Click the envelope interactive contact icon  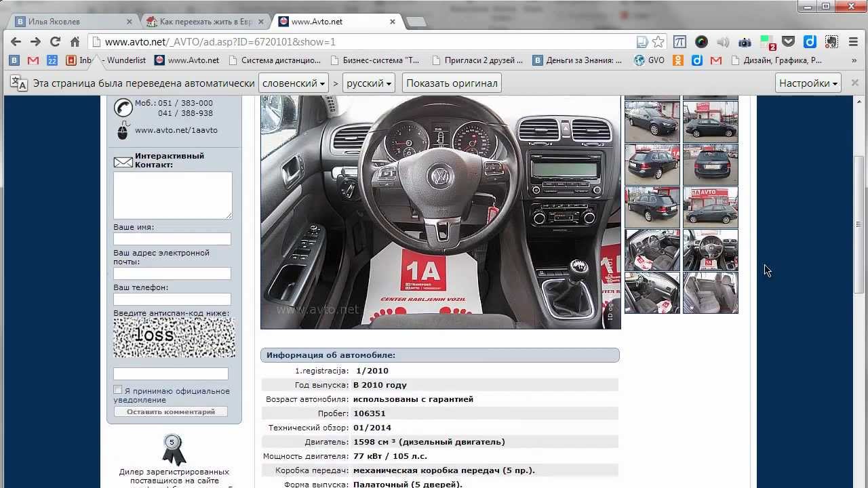(x=123, y=162)
